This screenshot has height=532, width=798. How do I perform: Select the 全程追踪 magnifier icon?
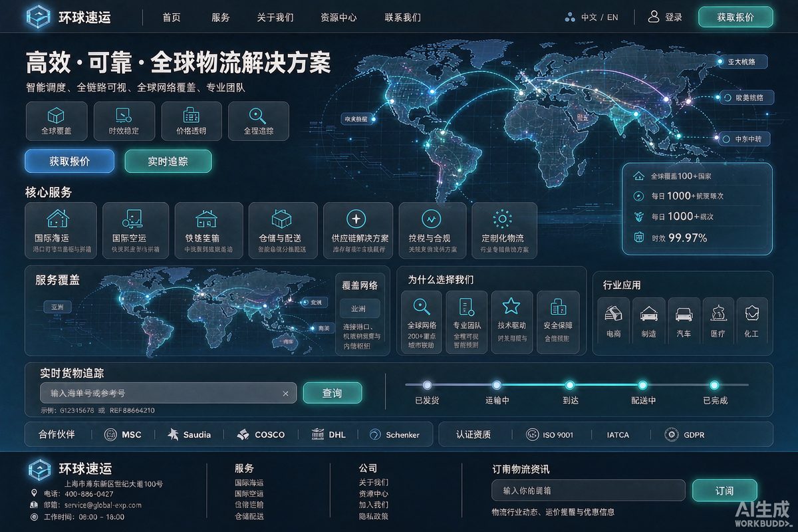tap(258, 114)
